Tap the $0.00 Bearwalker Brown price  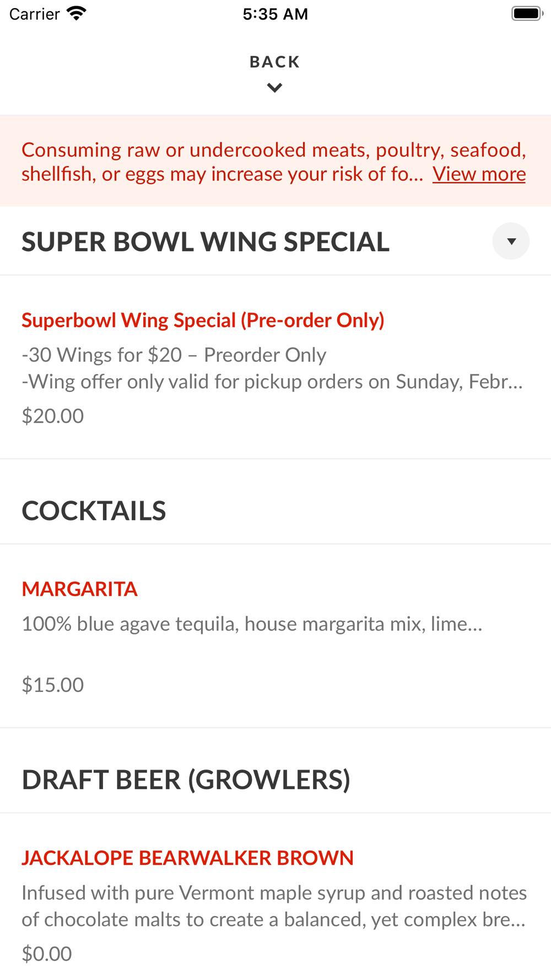tap(47, 954)
